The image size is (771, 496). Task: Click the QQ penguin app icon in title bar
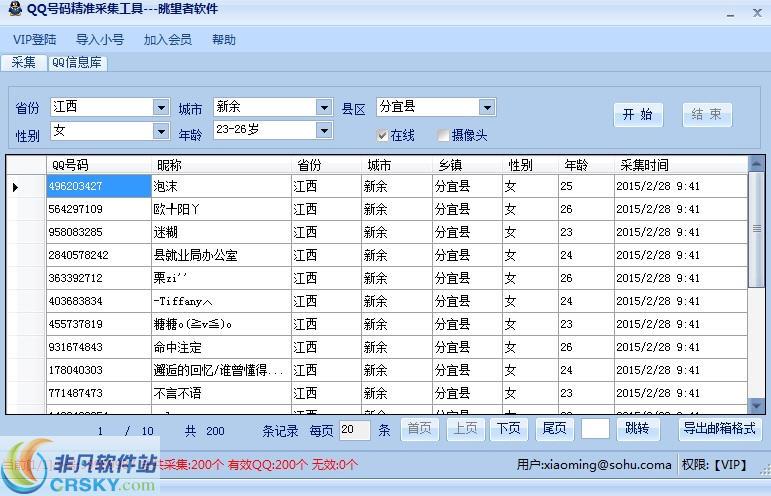pos(15,8)
